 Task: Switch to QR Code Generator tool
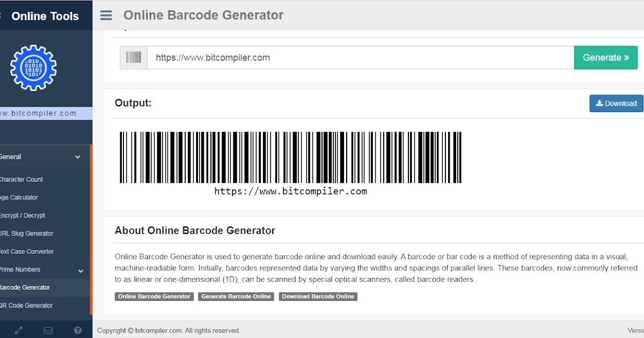click(25, 305)
